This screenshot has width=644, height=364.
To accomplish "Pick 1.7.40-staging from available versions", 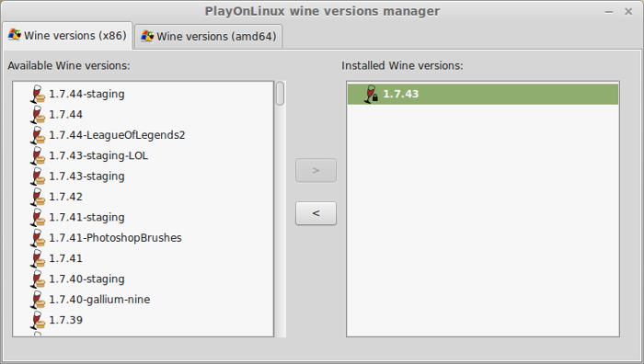I will click(86, 279).
